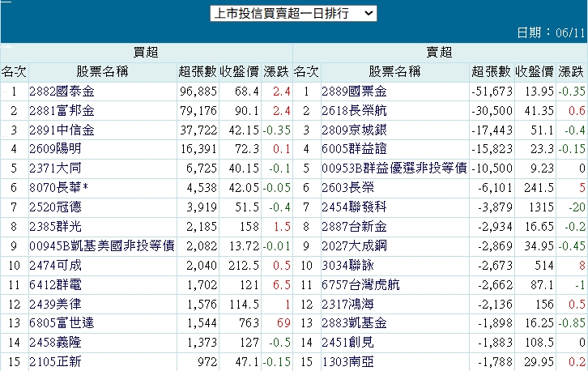The height and width of the screenshot is (371, 588).
Task: Open the 上市投信買賣超一日排行 dropdown
Action: coord(293,13)
